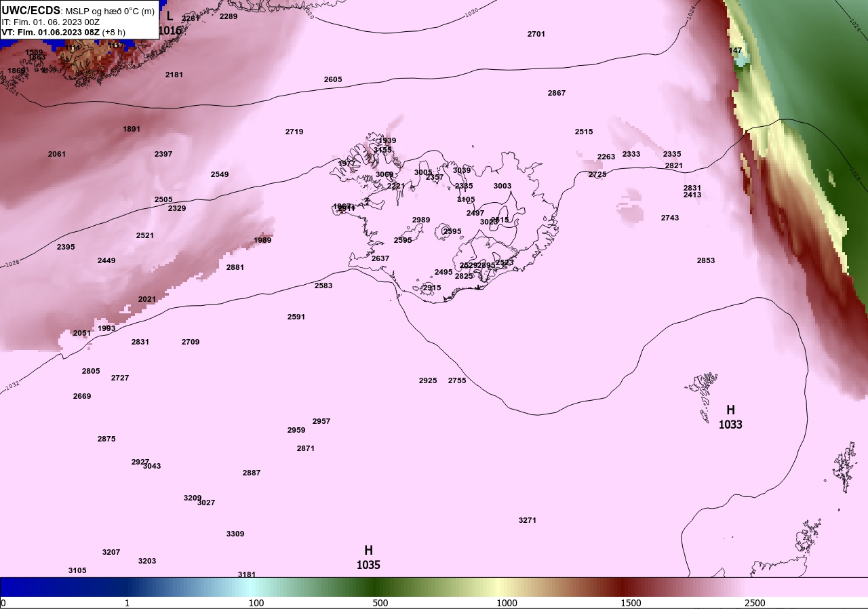The height and width of the screenshot is (609, 868).
Task: Click the 2871 height value
Action: [306, 448]
